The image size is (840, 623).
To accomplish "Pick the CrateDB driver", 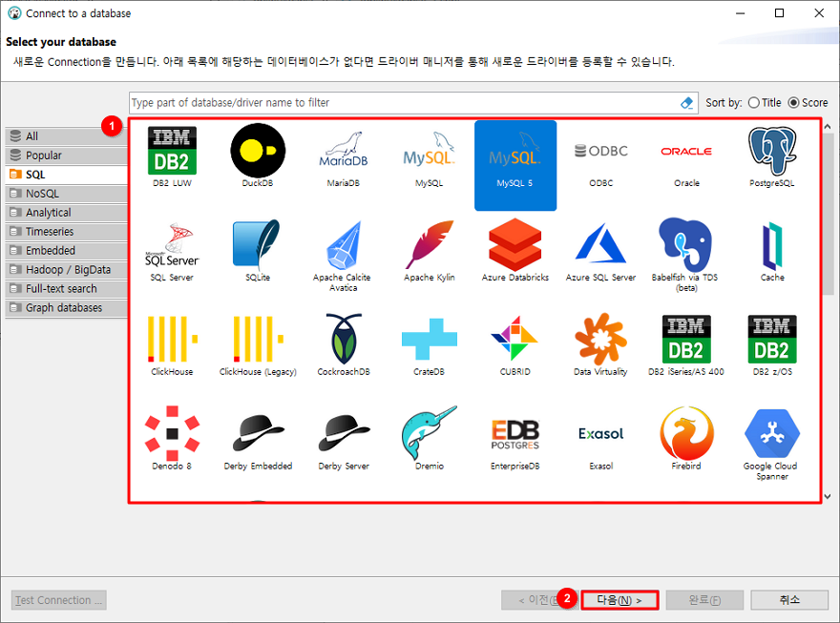I will (430, 345).
